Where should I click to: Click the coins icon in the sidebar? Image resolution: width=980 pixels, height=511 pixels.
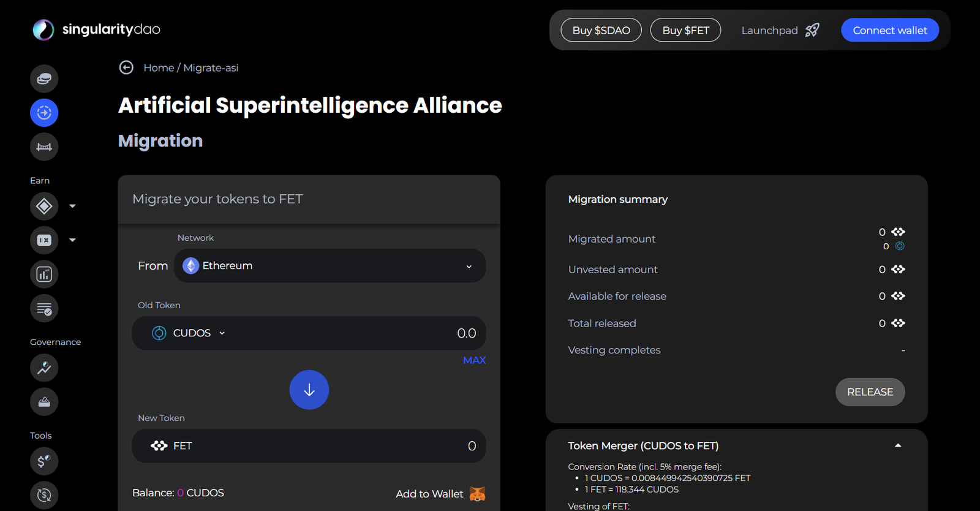[44, 78]
